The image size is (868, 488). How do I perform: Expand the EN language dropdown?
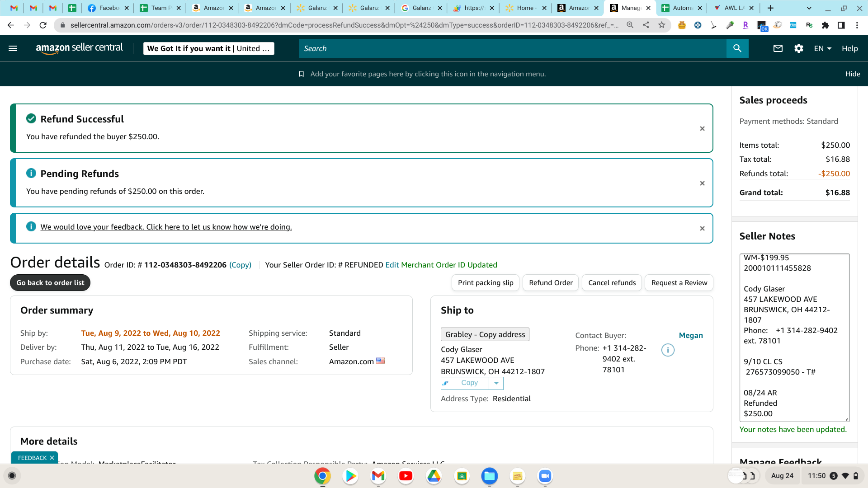pos(822,48)
